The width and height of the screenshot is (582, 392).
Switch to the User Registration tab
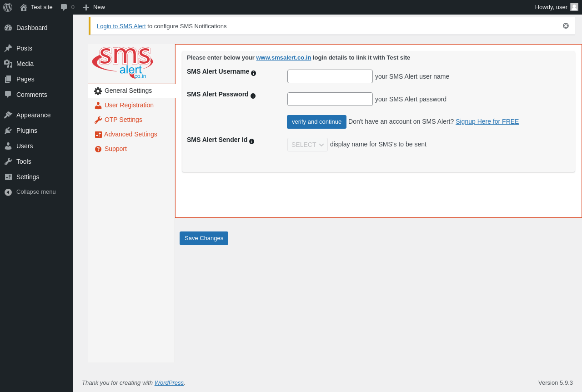click(x=131, y=106)
